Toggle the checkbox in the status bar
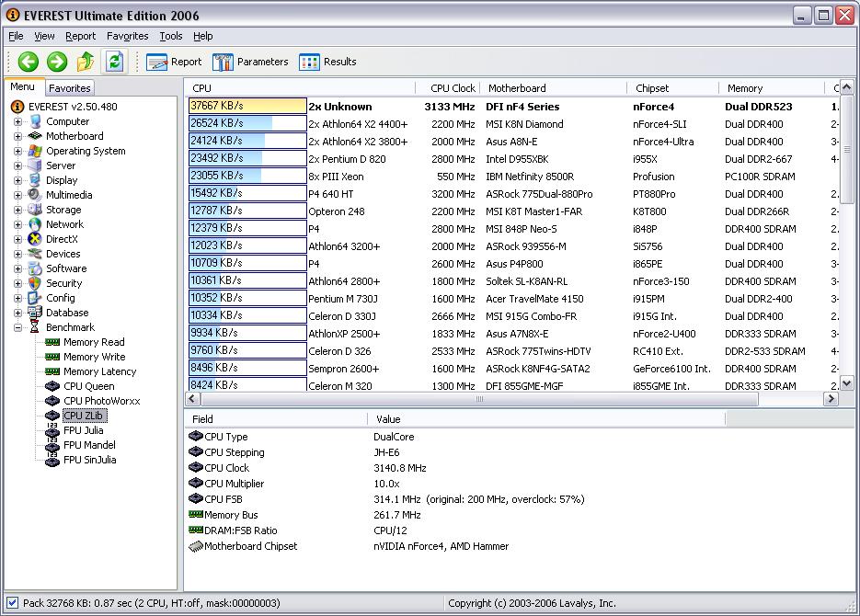Viewport: 860px width, 616px height. coord(13,603)
